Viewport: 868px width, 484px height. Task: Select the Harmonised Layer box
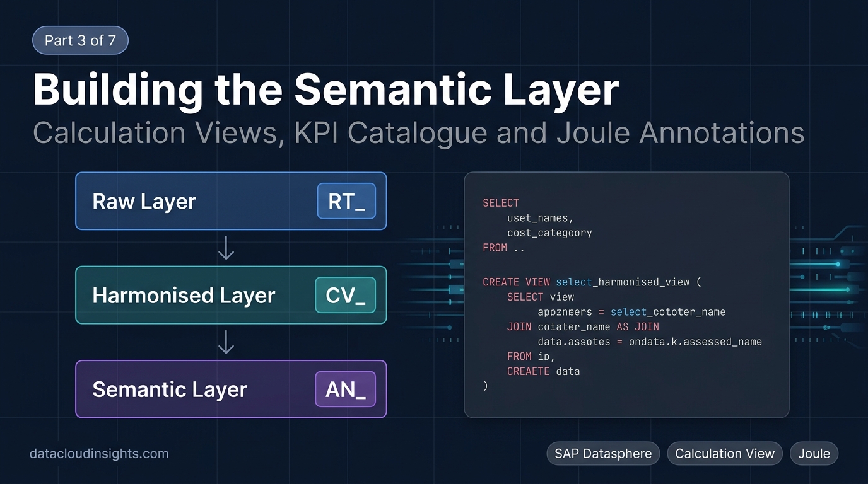tap(231, 295)
